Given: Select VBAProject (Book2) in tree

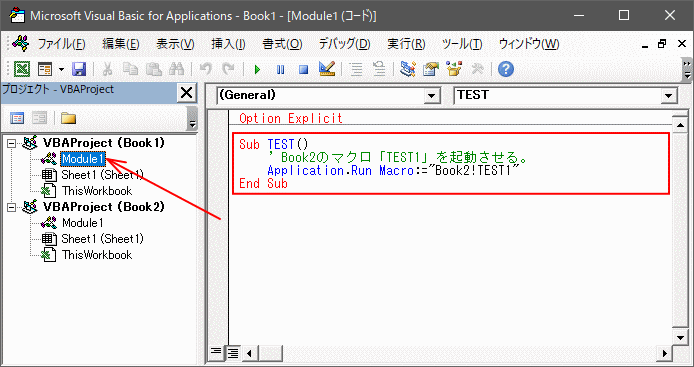Looking at the screenshot, I should click(x=104, y=207).
